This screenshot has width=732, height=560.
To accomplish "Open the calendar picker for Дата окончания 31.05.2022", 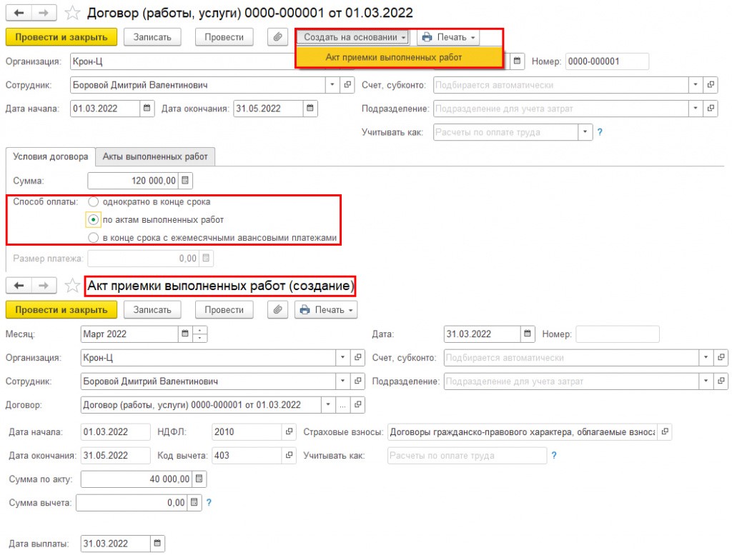I will (x=310, y=109).
